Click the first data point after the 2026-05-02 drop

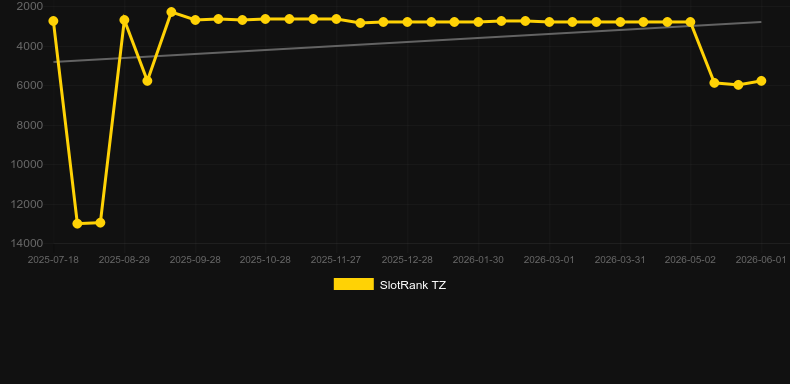[x=714, y=83]
